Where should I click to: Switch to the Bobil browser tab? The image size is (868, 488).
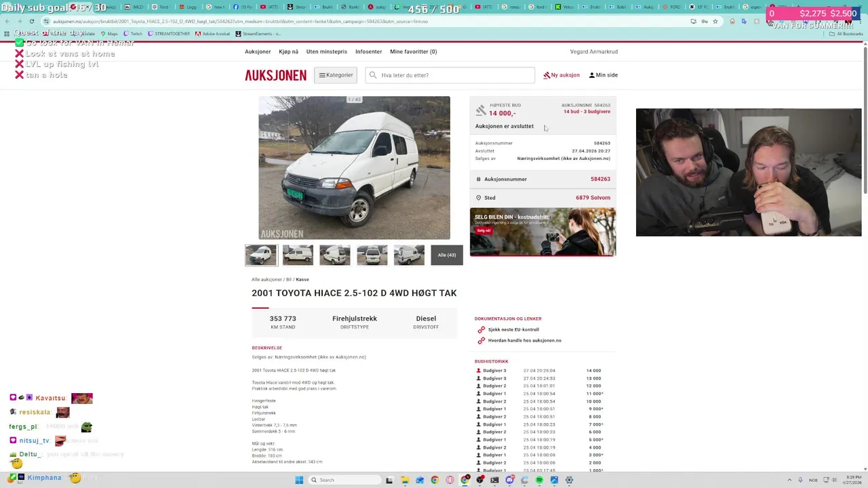click(x=620, y=7)
